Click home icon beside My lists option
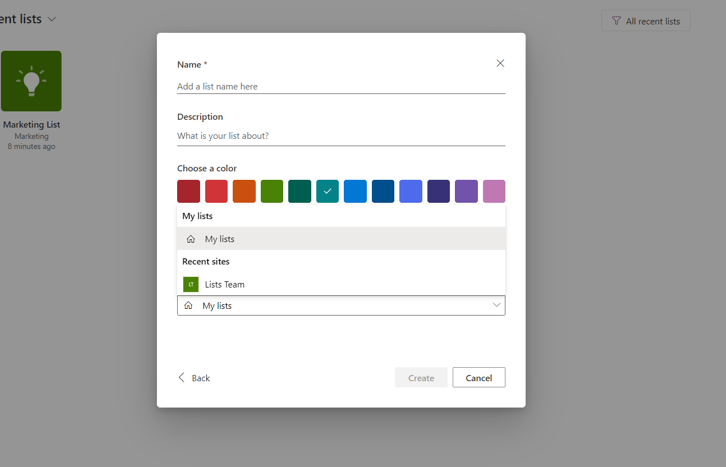 click(191, 239)
